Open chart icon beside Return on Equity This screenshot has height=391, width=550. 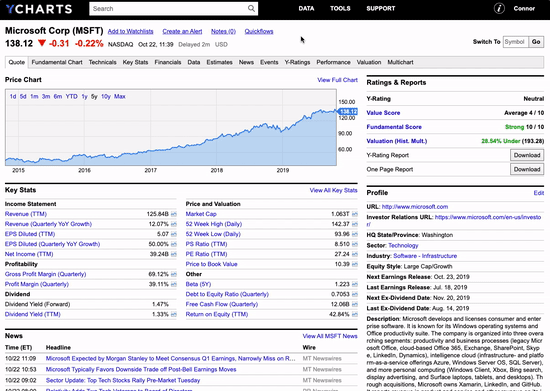(x=355, y=315)
